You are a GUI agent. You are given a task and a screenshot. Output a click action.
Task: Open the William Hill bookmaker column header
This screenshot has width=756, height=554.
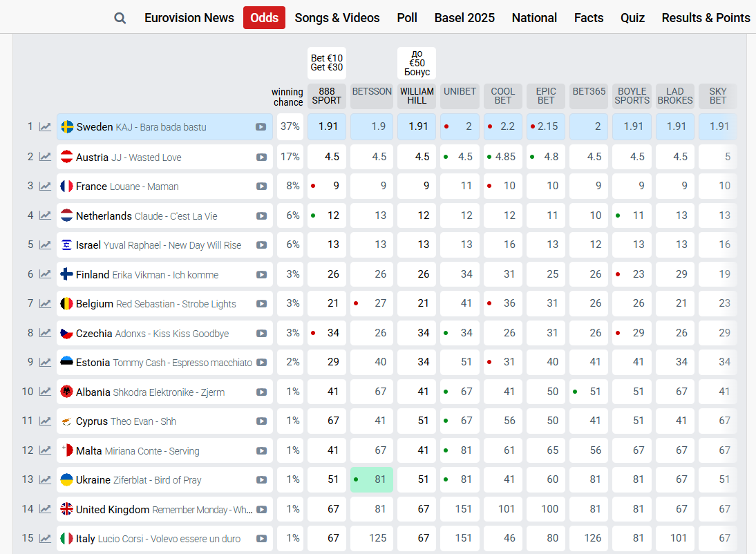(x=417, y=96)
